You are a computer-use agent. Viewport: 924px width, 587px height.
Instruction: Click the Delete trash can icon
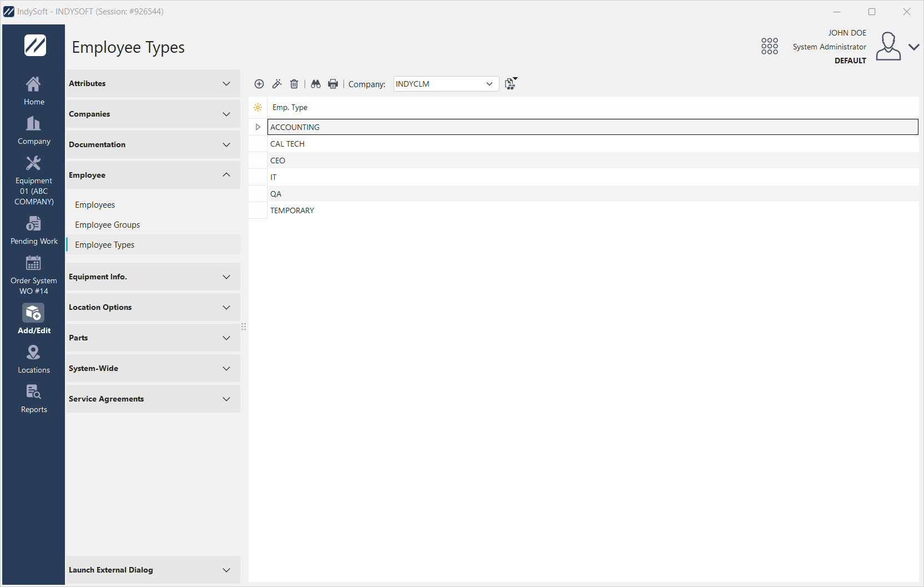pos(294,84)
